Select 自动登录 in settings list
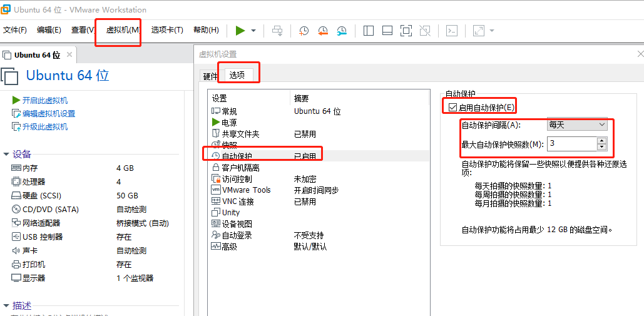Viewport: 644px width, 316px height. (319, 235)
